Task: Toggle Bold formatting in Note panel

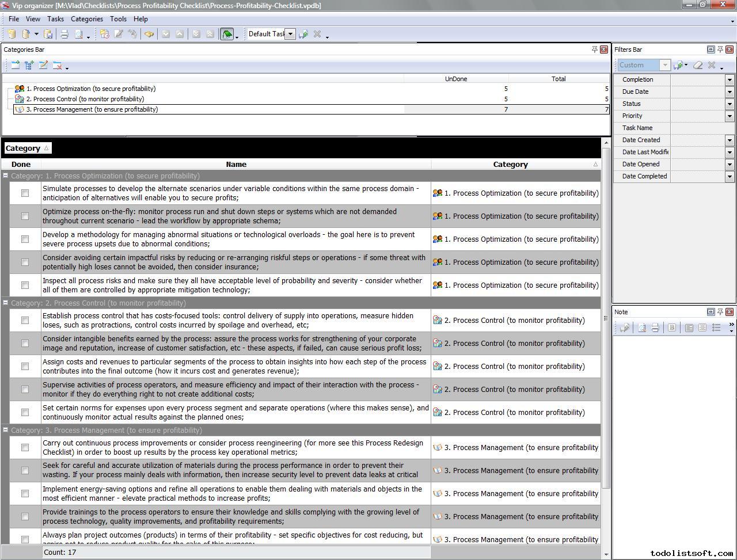Action: pyautogui.click(x=671, y=327)
